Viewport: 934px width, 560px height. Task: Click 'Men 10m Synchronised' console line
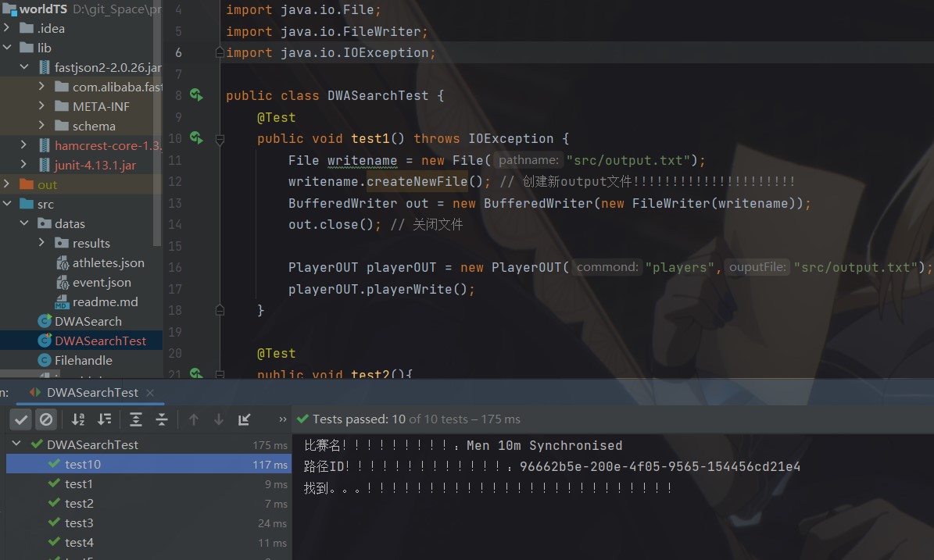545,446
